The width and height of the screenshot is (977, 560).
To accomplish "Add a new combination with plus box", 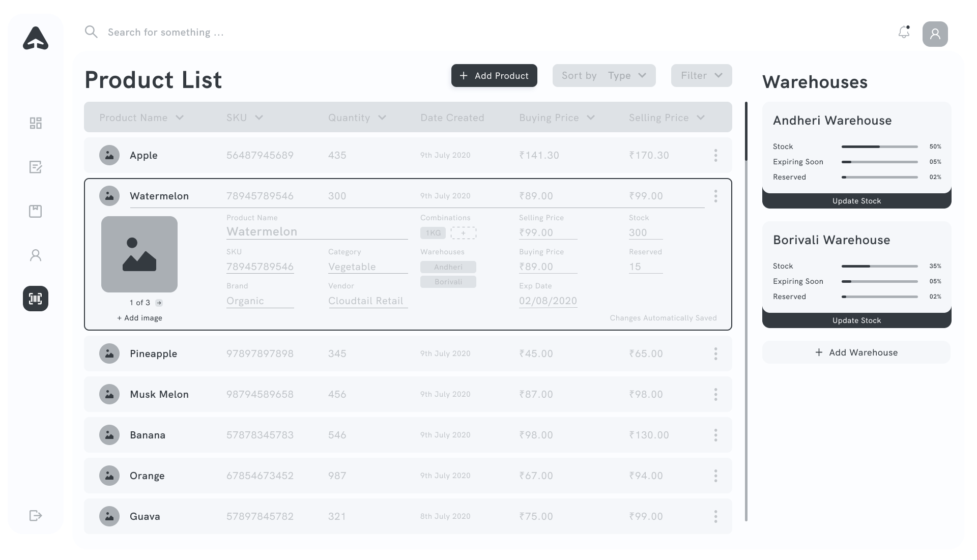I will (x=463, y=233).
